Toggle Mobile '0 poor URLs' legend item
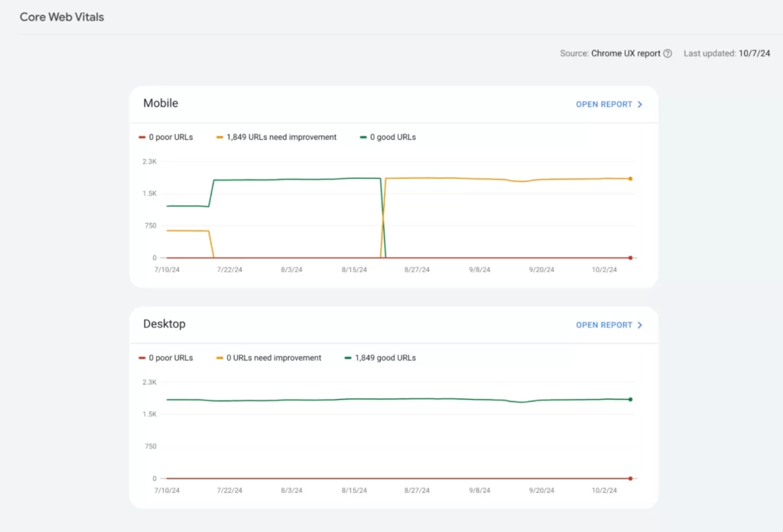Screen dimensions: 783x532 [x=166, y=138]
